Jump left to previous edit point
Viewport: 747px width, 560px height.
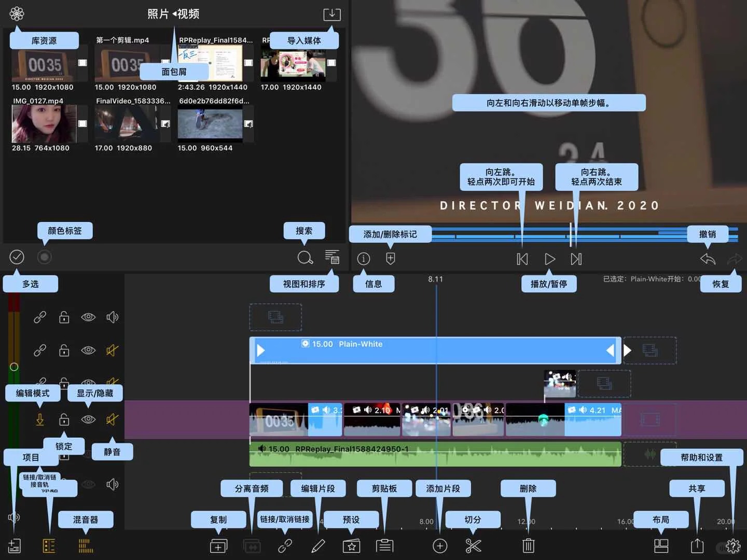(522, 259)
